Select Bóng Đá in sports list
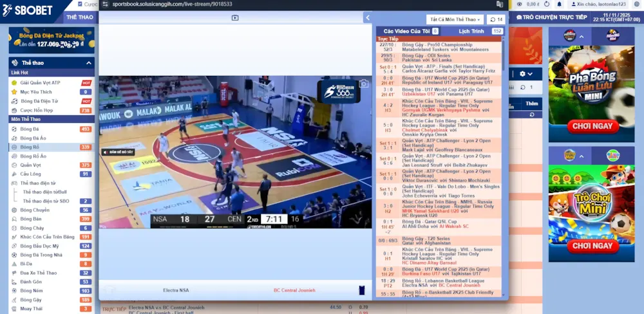This screenshot has height=314, width=644. pyautogui.click(x=29, y=129)
